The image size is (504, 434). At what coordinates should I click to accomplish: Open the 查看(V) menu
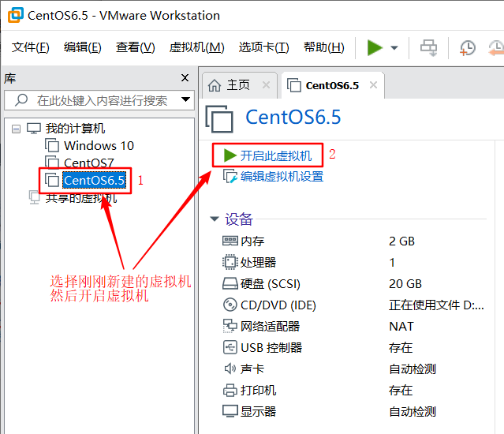tap(136, 47)
